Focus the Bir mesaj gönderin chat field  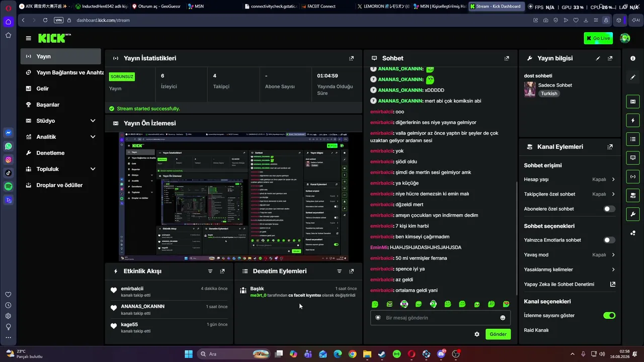tap(440, 318)
